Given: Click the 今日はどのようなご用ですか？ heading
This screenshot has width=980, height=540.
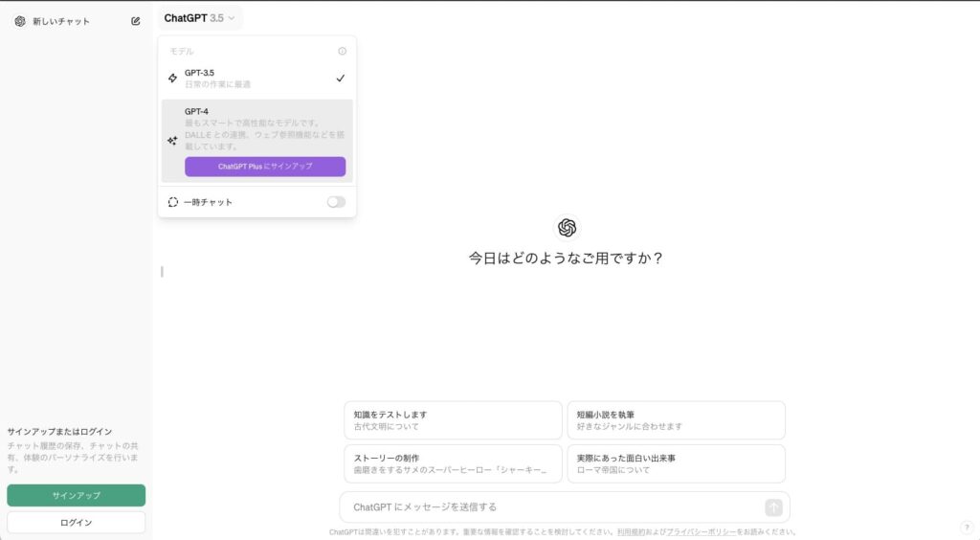Looking at the screenshot, I should coord(567,259).
